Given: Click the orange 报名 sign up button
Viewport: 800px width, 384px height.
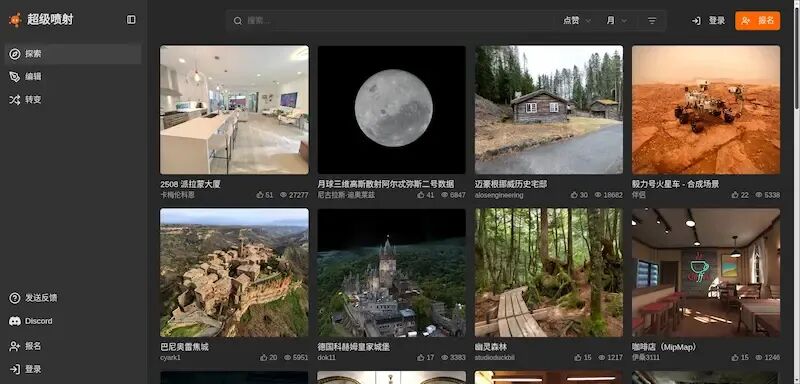Looking at the screenshot, I should tap(758, 21).
